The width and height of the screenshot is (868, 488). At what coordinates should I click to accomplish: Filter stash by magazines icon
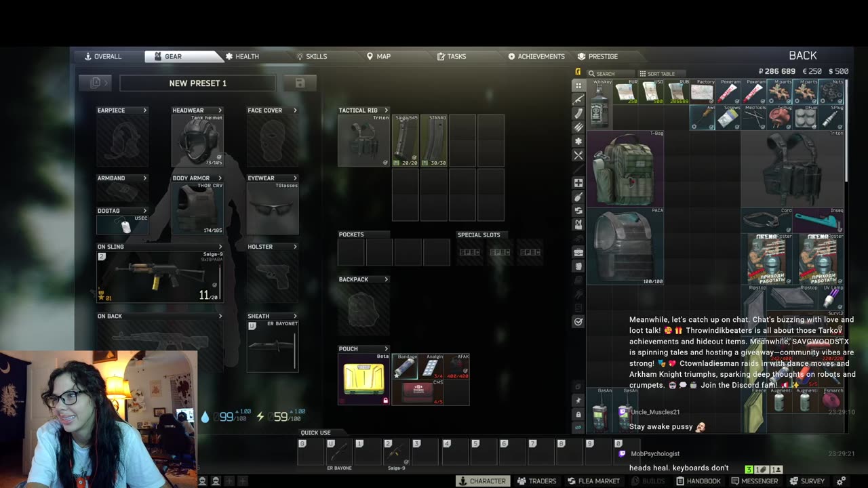coord(578,113)
